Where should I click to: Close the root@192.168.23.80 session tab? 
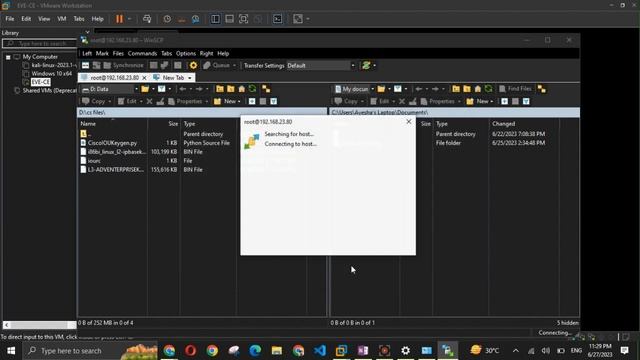[144, 78]
